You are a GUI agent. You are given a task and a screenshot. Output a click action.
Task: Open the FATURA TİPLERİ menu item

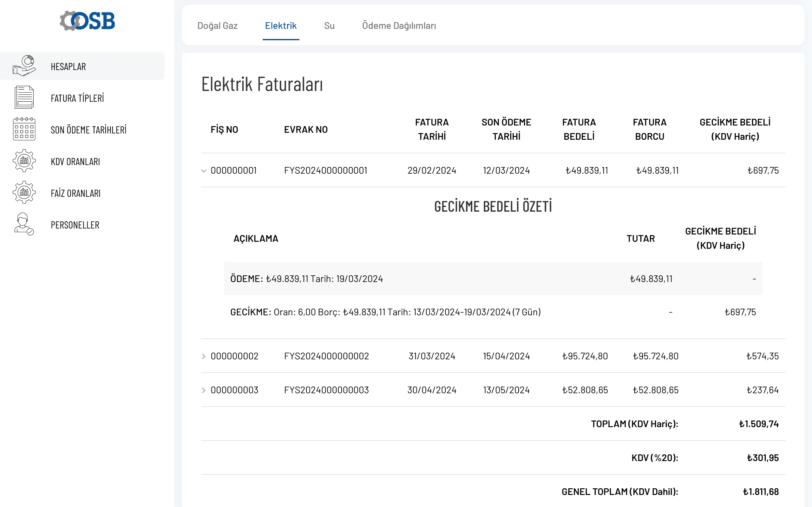pos(77,98)
